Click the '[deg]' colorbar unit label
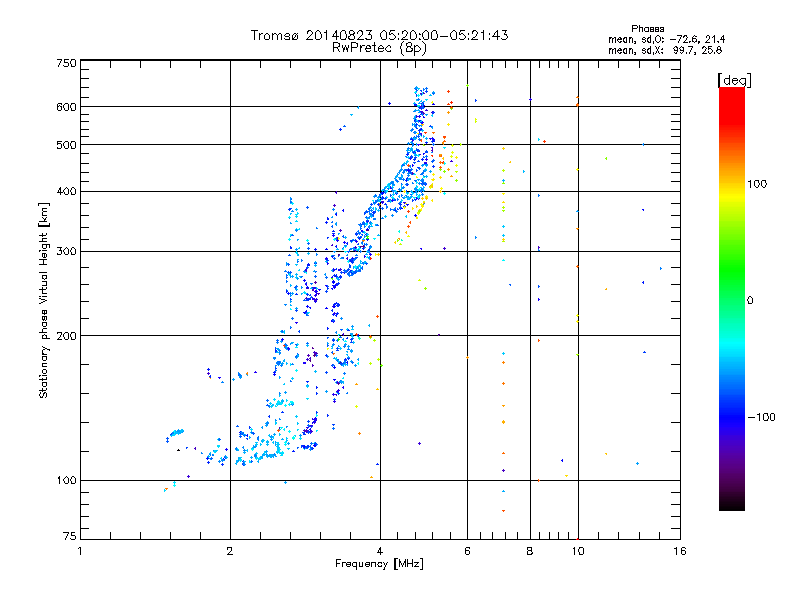 point(734,80)
